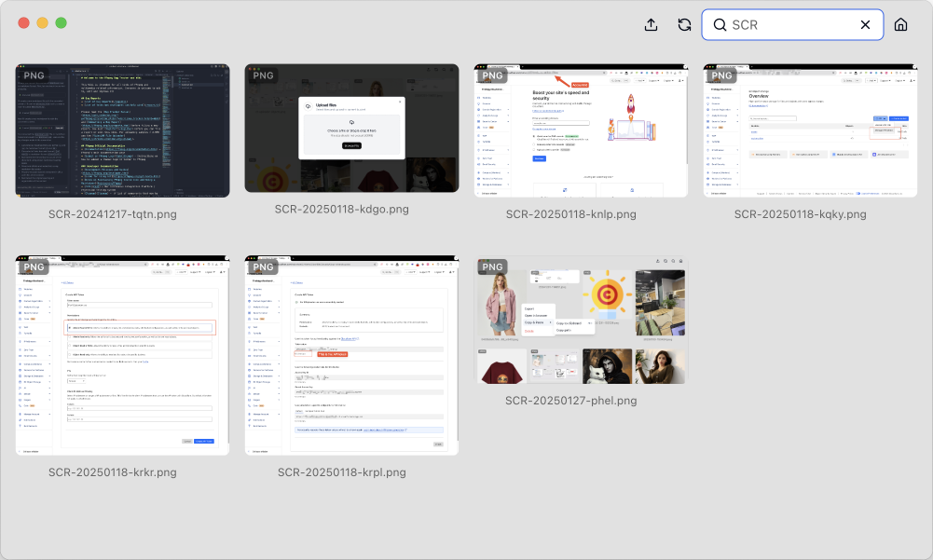Select the filename label SCR-20250127-phel.png
The height and width of the screenshot is (560, 933).
[571, 401]
